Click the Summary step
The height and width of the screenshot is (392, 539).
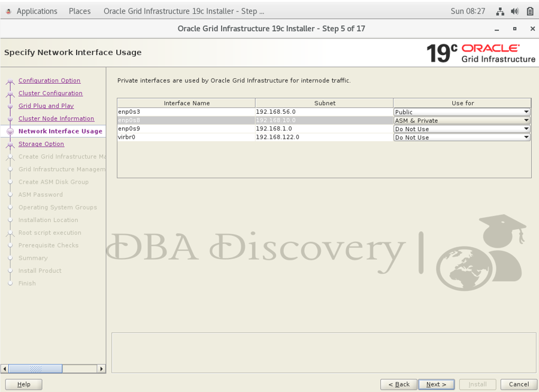click(33, 258)
